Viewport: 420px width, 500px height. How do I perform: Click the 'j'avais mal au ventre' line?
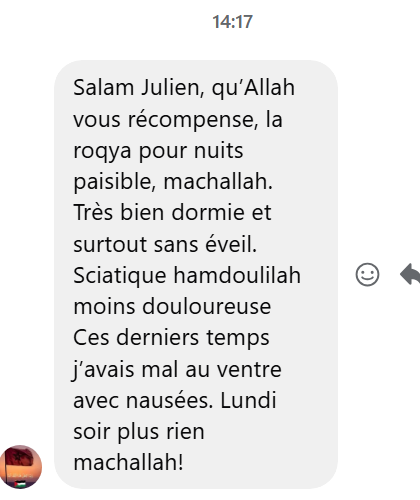(177, 370)
